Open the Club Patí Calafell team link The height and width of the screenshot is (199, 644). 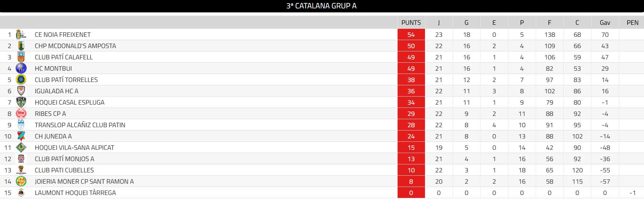[x=64, y=57]
